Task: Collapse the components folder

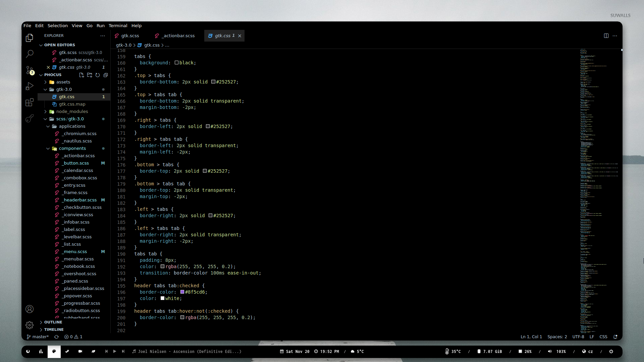Action: pos(72,148)
